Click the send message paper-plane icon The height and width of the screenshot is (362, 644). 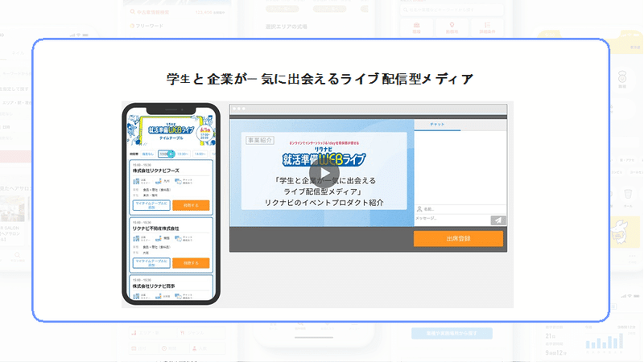[497, 220]
